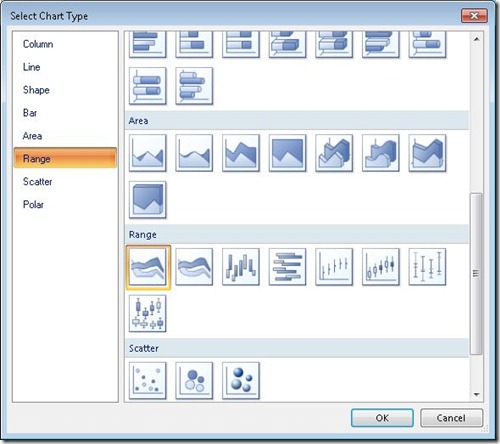
Task: Choose the 3-D Area chart icon
Action: tap(334, 153)
